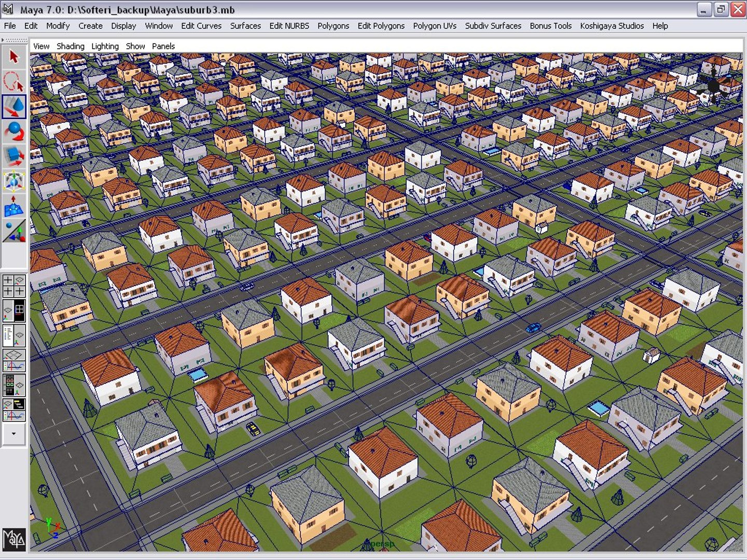This screenshot has height=560, width=747.
Task: Expand the toolbox handle arrow at top
Action: tap(3, 40)
